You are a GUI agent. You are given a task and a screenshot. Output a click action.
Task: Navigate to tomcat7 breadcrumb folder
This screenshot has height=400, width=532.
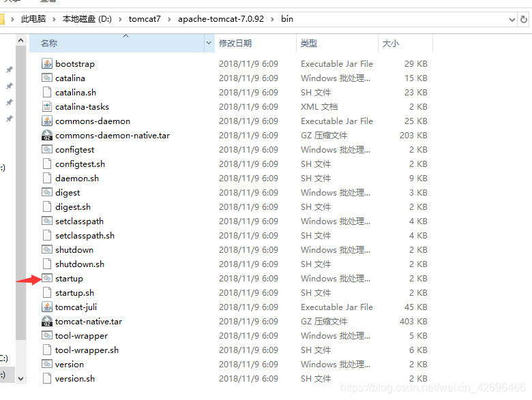tap(145, 19)
